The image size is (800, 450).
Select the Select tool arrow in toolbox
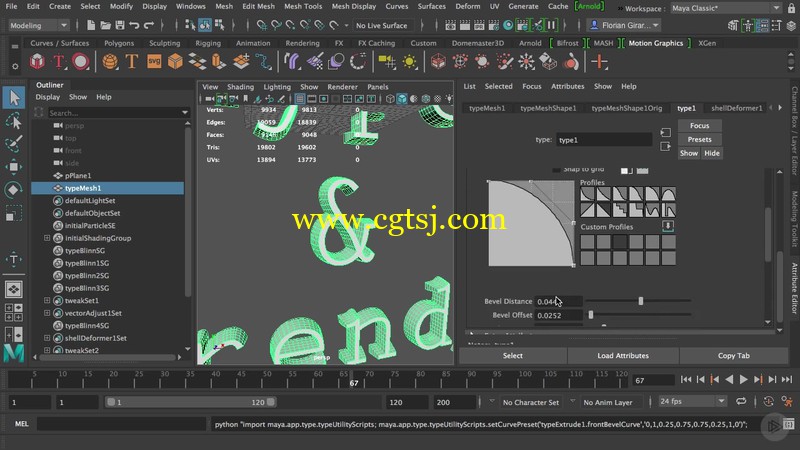point(14,97)
